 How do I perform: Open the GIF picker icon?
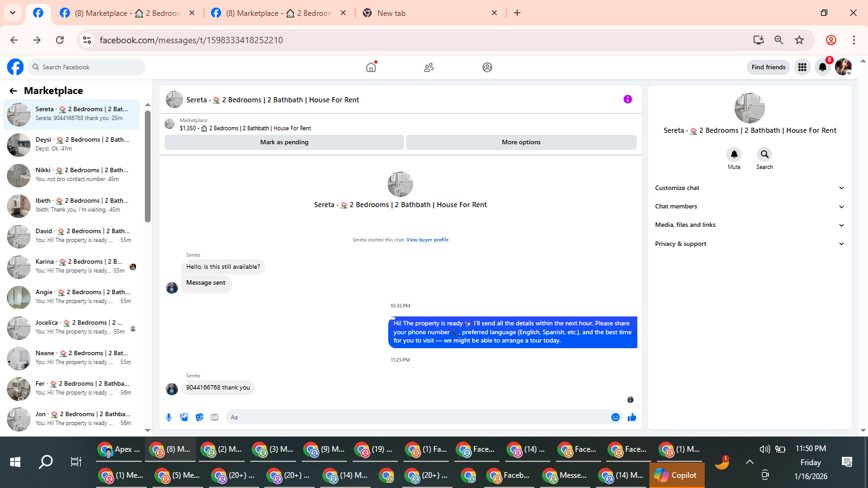215,417
